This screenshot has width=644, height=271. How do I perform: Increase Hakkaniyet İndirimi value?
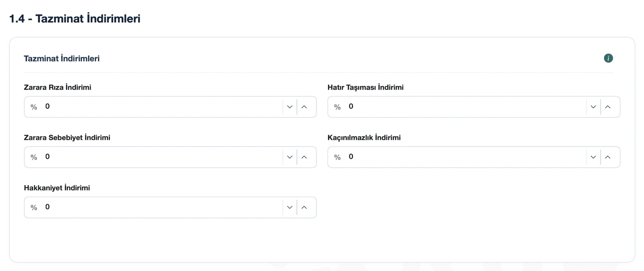pyautogui.click(x=304, y=207)
